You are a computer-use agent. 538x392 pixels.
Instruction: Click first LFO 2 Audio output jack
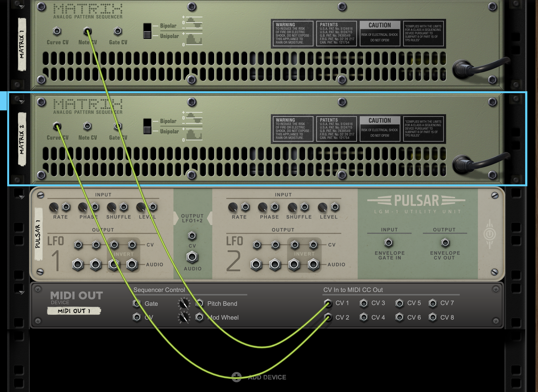(x=256, y=265)
